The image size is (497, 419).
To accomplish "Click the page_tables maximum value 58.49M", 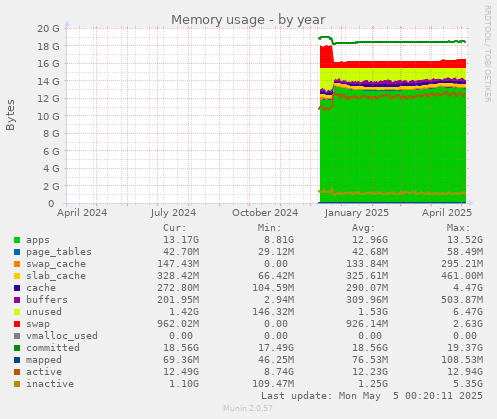I will [465, 252].
